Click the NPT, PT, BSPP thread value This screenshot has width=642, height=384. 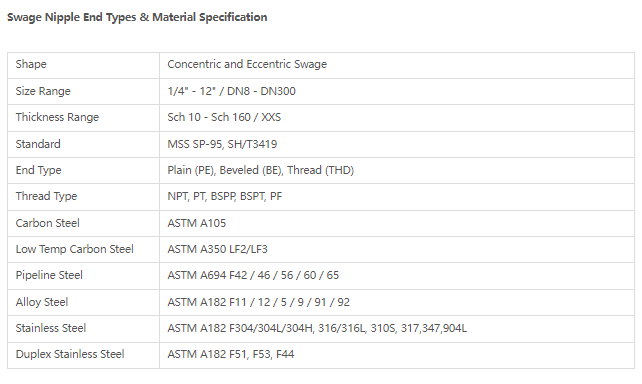point(224,196)
